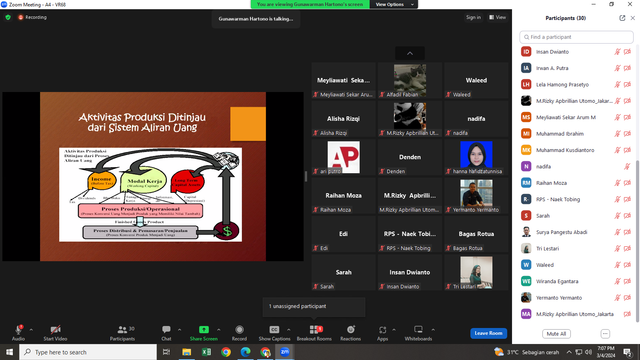
Task: Click the Recording indicator
Action: (x=32, y=17)
